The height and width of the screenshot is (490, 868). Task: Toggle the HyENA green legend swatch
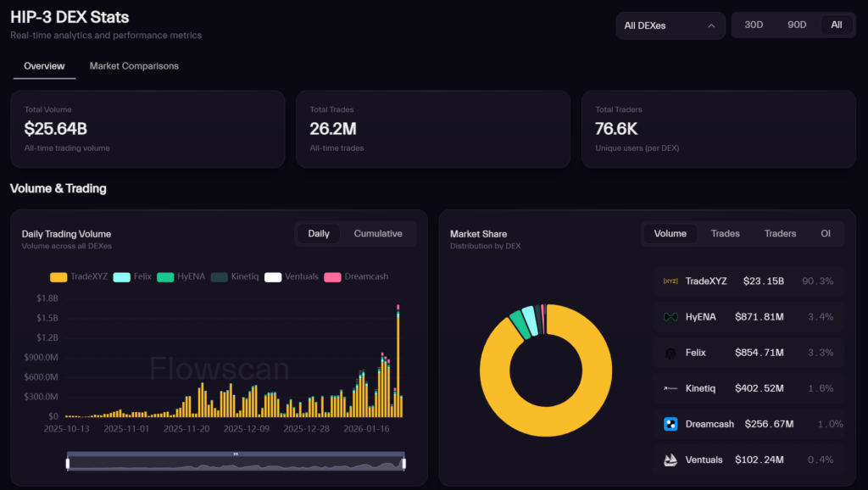[165, 276]
